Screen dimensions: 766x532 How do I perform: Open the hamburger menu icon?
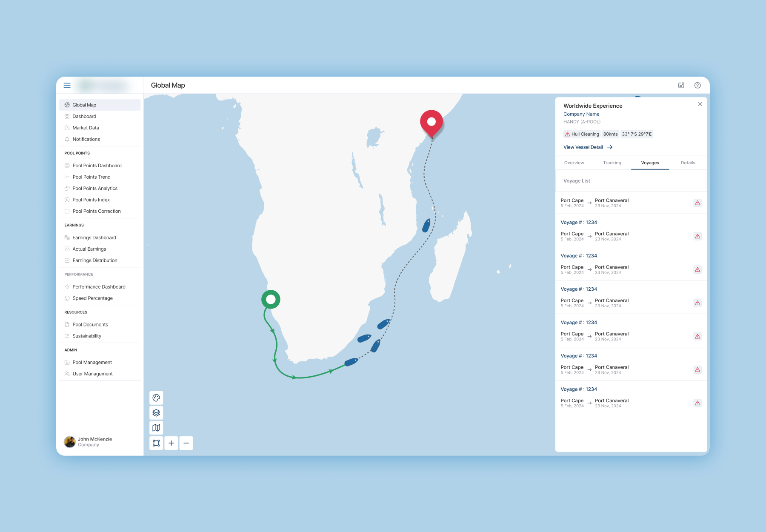pos(67,85)
